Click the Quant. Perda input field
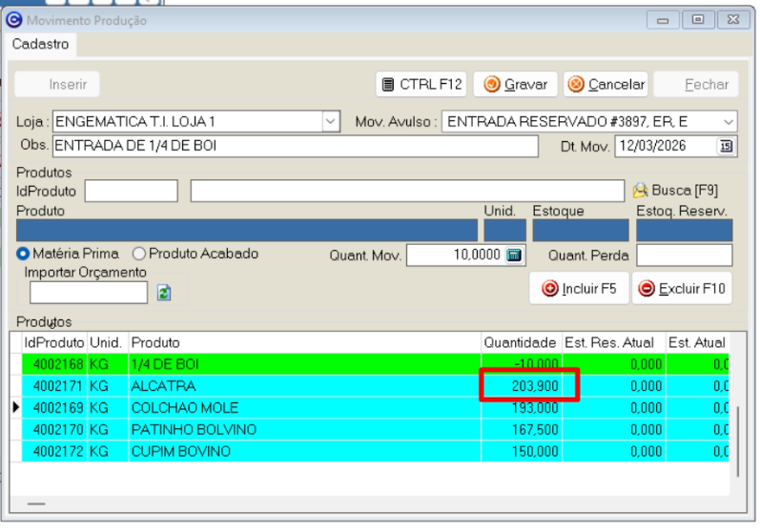The image size is (760, 532). (684, 256)
